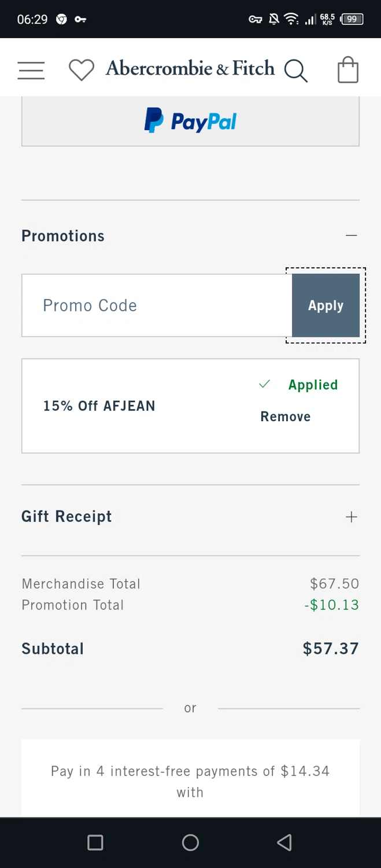The width and height of the screenshot is (381, 868).
Task: Remove the 15% Off AFJEAN promotion
Action: tap(285, 417)
